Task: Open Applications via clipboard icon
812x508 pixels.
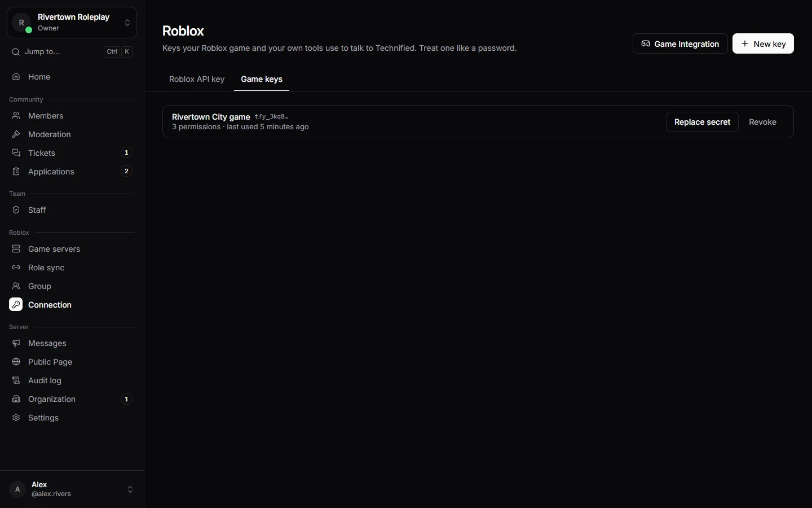Action: pyautogui.click(x=16, y=172)
